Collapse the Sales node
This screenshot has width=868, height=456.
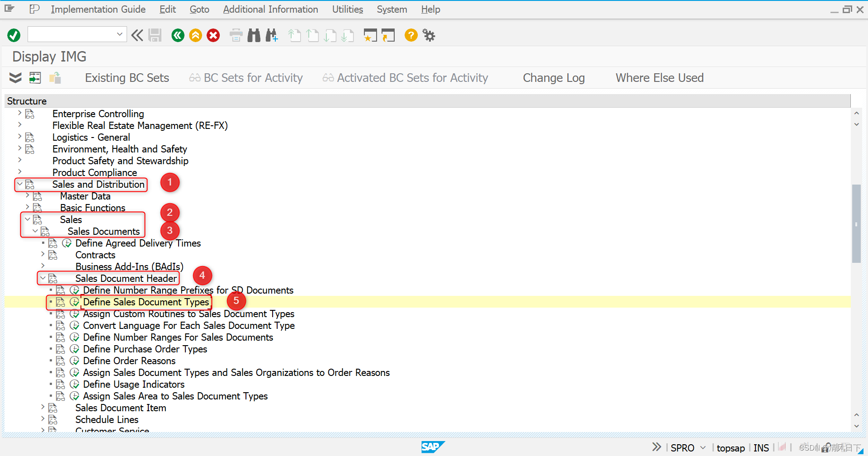click(28, 219)
